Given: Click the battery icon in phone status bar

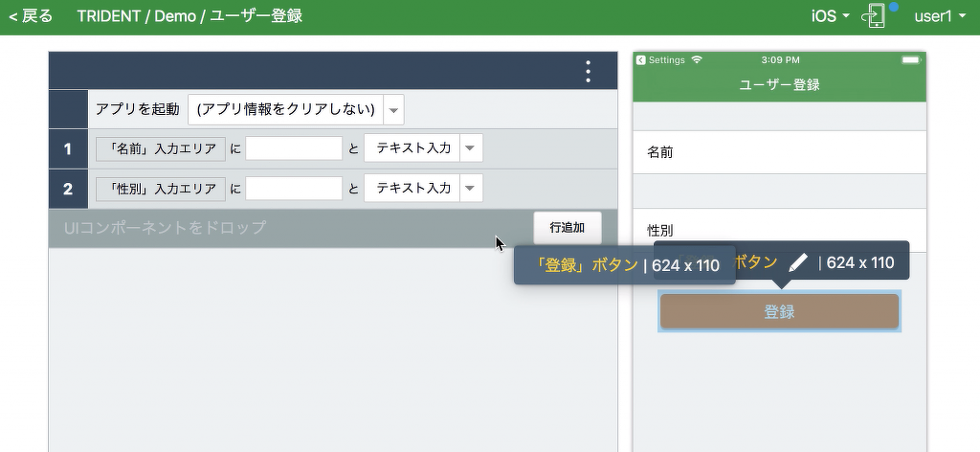Looking at the screenshot, I should 909,60.
